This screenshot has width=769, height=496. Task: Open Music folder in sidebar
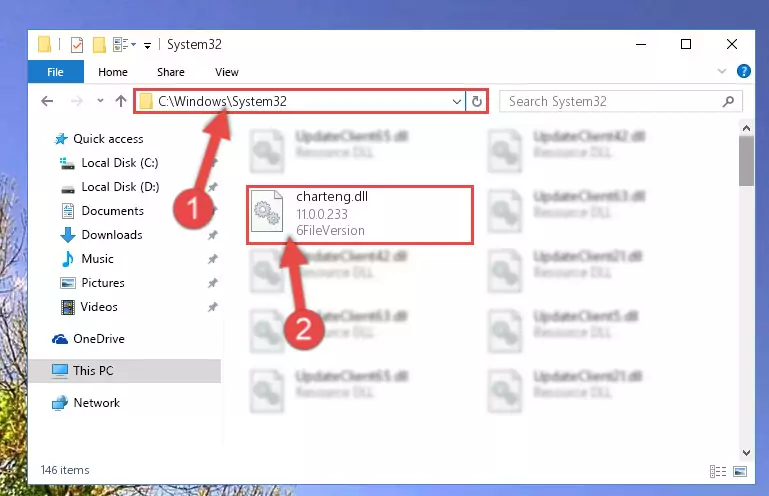tap(87, 259)
